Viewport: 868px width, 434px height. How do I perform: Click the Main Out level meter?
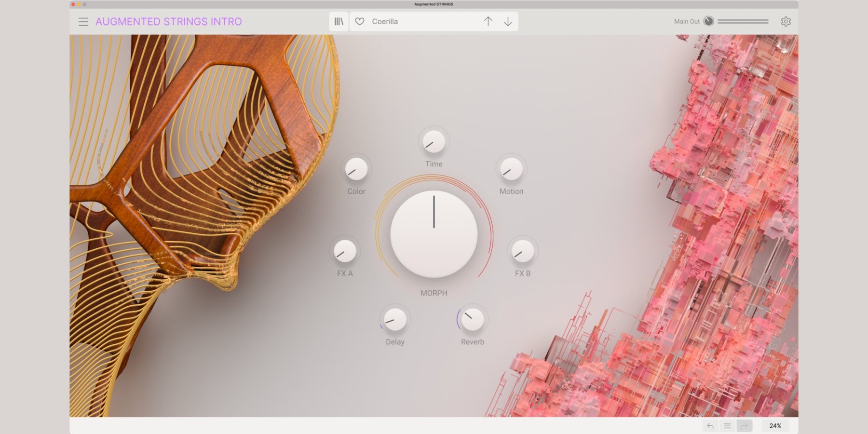(x=743, y=22)
